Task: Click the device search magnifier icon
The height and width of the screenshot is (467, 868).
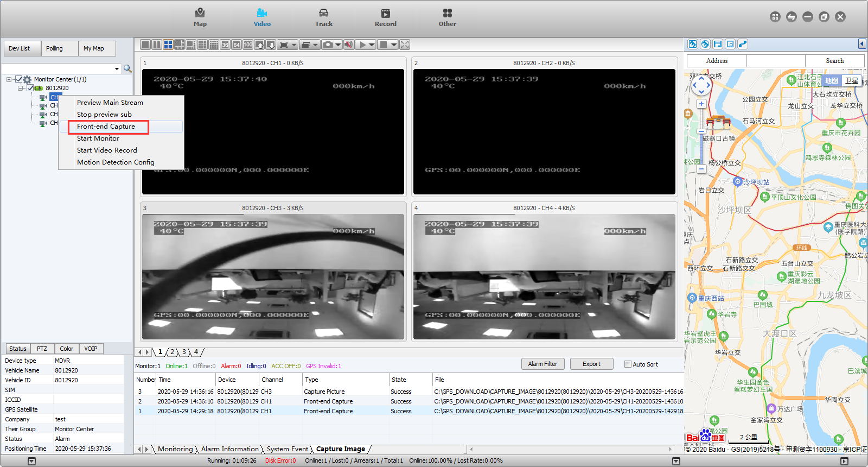Action: coord(127,68)
